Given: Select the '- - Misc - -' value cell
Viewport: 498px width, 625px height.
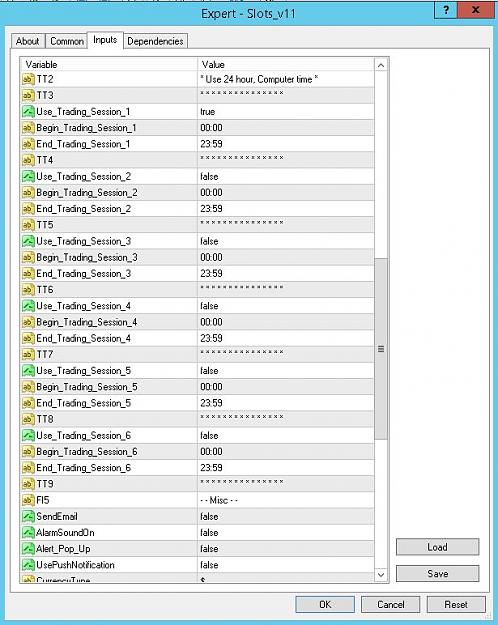Looking at the screenshot, I should pos(285,500).
